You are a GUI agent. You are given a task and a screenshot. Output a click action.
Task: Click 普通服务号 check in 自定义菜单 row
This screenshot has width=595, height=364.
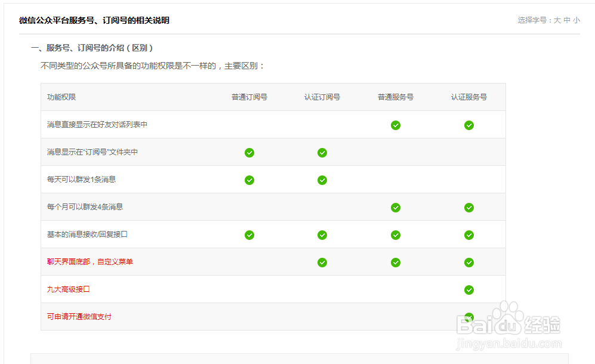pos(396,263)
